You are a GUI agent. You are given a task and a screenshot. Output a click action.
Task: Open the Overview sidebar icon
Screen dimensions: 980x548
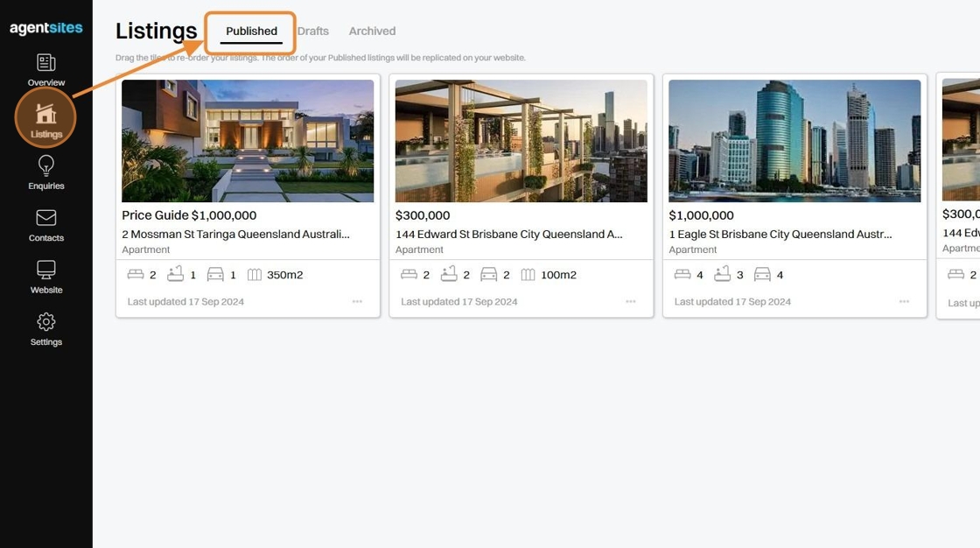pos(45,62)
